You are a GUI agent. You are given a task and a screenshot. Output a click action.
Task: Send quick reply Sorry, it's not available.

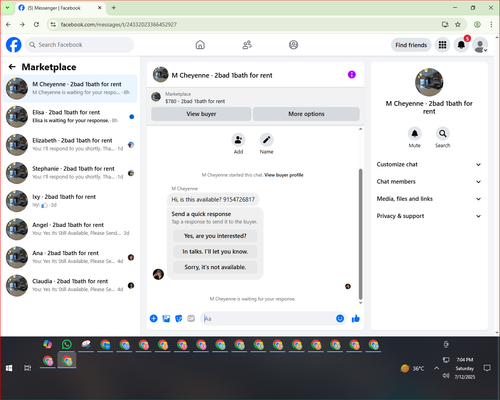click(x=215, y=267)
